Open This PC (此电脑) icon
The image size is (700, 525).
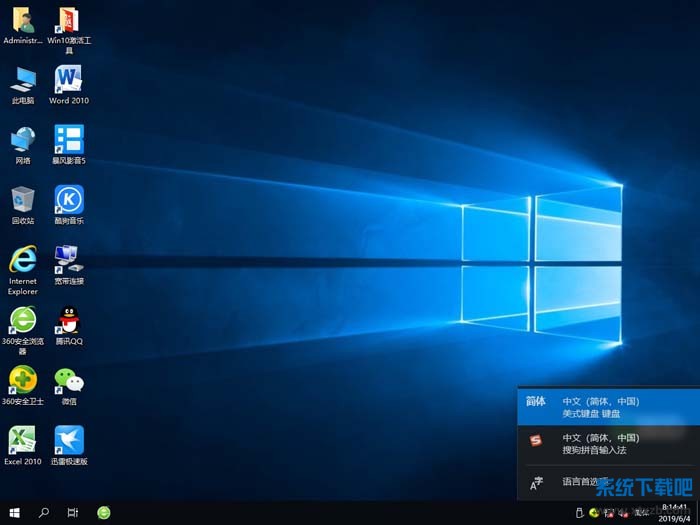point(22,80)
